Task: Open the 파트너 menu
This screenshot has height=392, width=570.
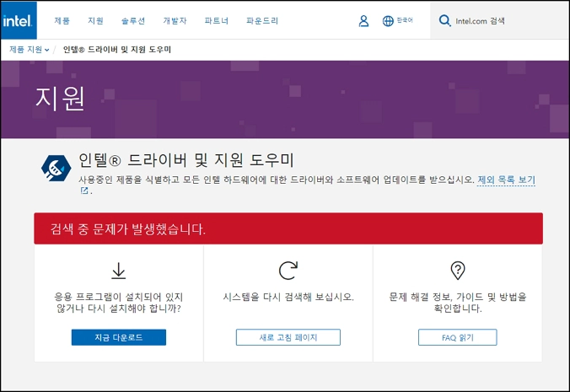Action: pyautogui.click(x=217, y=21)
